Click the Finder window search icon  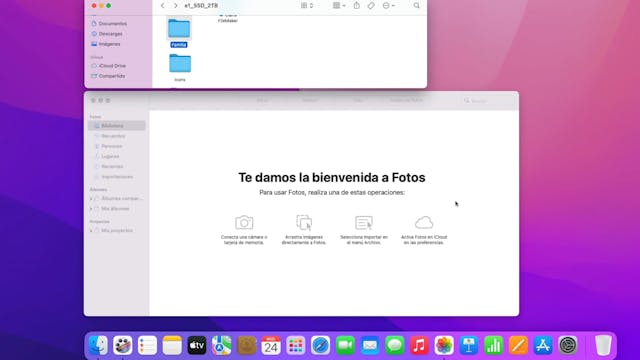(416, 6)
